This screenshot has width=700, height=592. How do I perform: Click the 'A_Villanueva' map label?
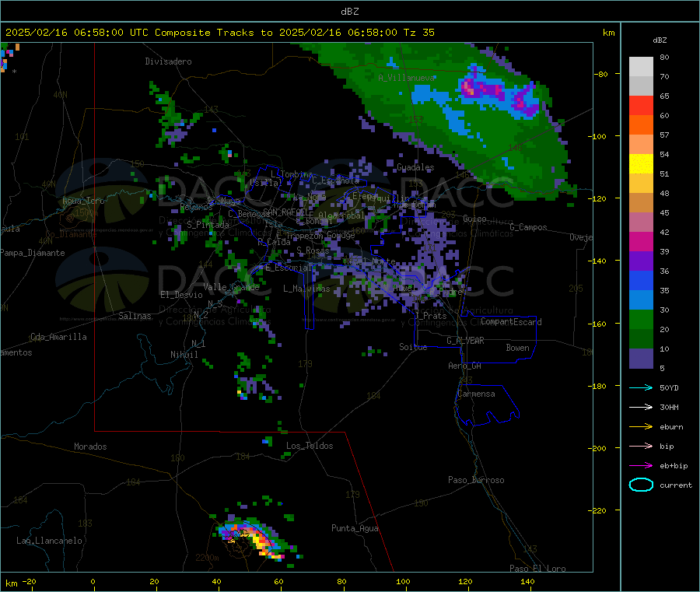point(406,78)
